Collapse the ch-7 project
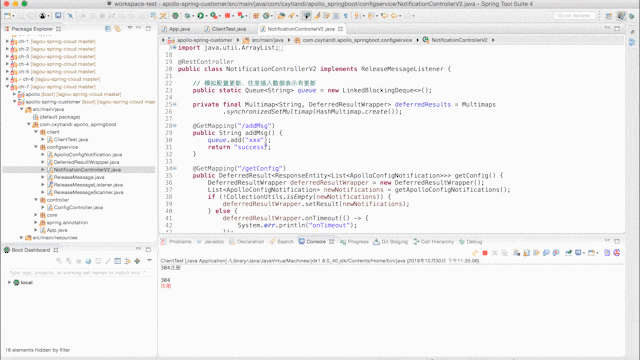The width and height of the screenshot is (640, 360). [7, 87]
